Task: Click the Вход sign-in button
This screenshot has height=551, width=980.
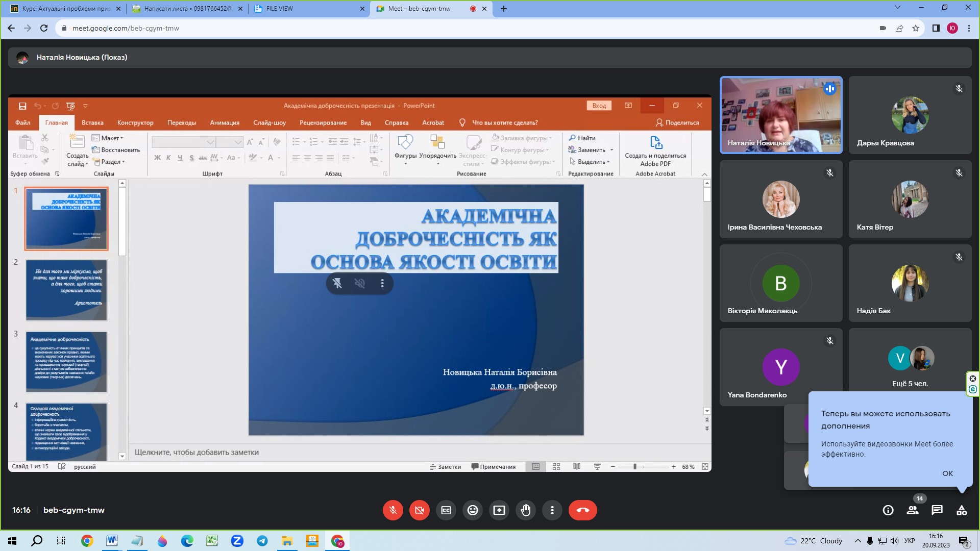Action: pyautogui.click(x=599, y=106)
